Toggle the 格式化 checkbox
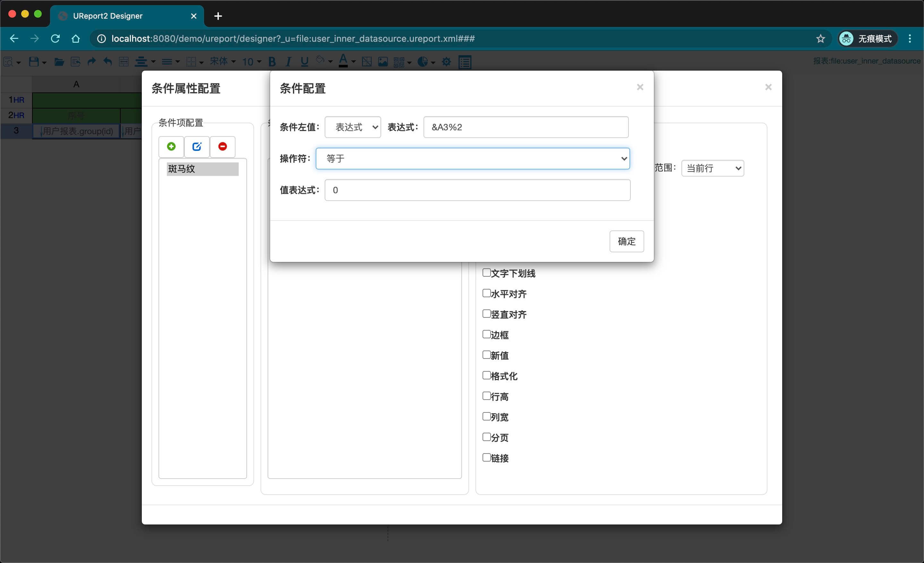This screenshot has width=924, height=563. (486, 375)
